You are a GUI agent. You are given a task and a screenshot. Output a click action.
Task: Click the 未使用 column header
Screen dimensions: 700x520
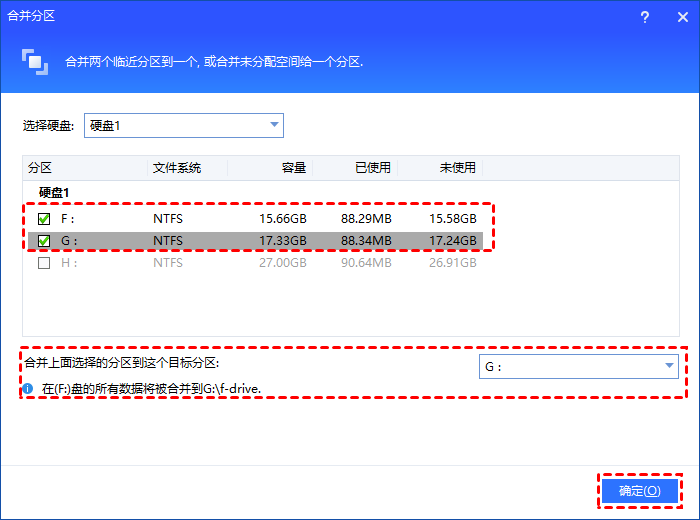pyautogui.click(x=458, y=167)
